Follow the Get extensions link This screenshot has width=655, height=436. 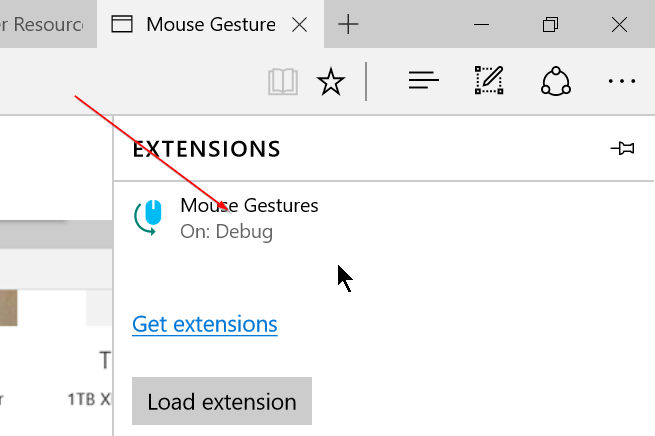(x=205, y=324)
